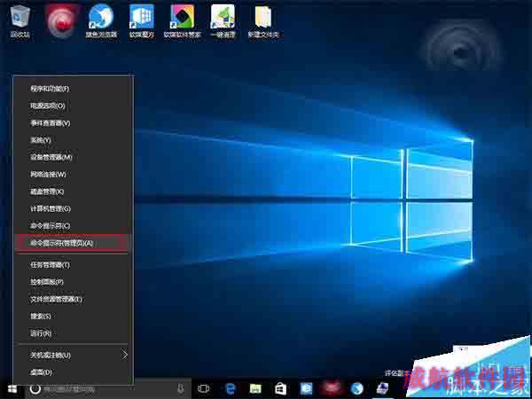Open the 回收站 Recycle Bin desktop icon
Viewport: 532px width, 399px height.
pos(20,20)
